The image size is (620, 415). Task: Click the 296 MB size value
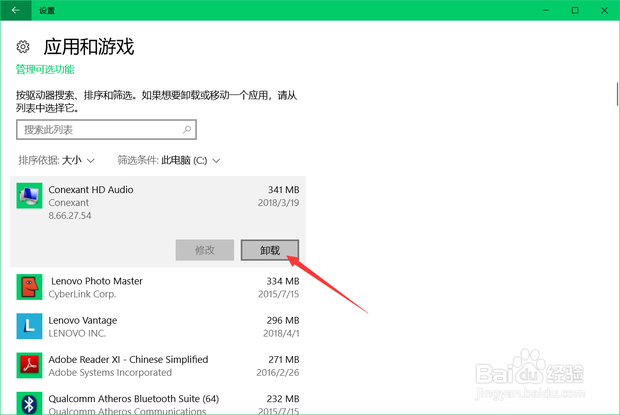click(283, 320)
